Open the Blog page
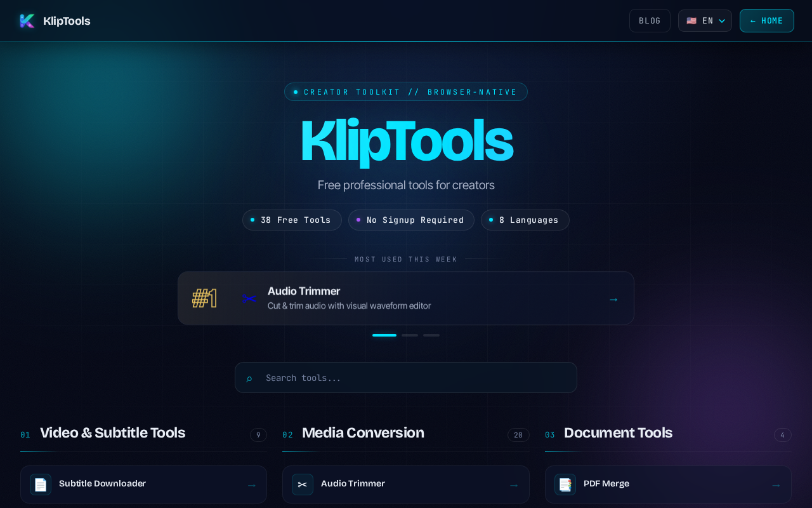 point(650,21)
